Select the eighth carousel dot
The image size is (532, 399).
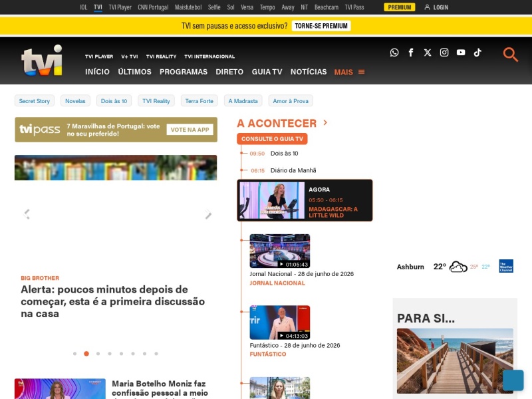156,354
